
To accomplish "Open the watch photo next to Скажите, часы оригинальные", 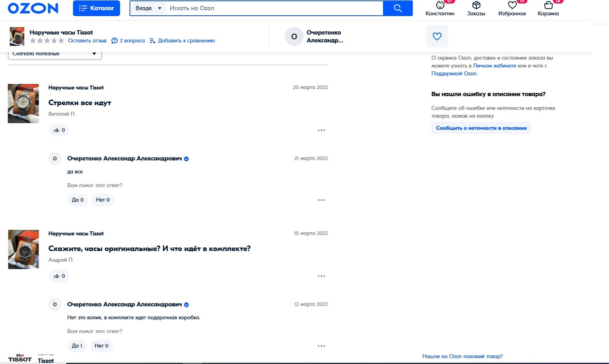I will point(23,250).
